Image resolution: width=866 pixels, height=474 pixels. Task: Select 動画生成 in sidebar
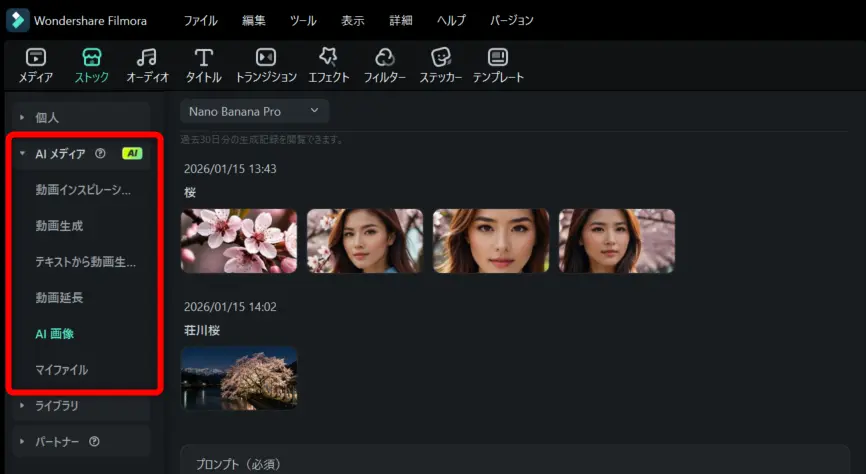(x=59, y=225)
